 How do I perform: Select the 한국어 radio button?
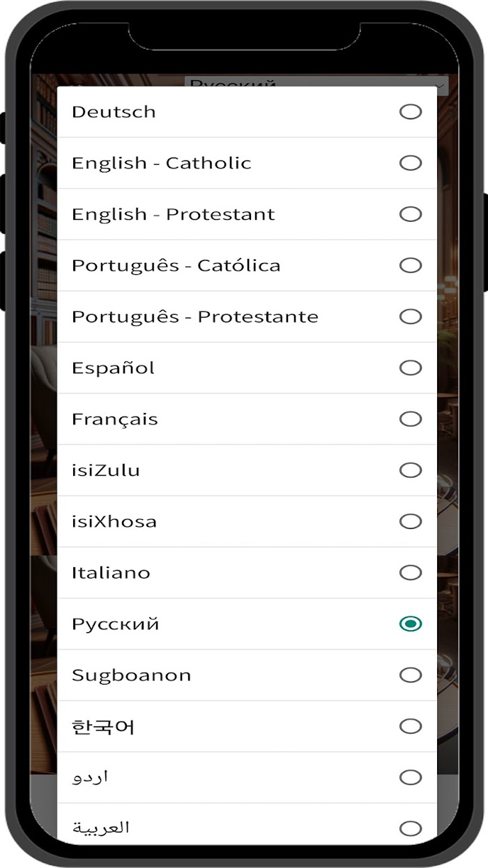411,726
